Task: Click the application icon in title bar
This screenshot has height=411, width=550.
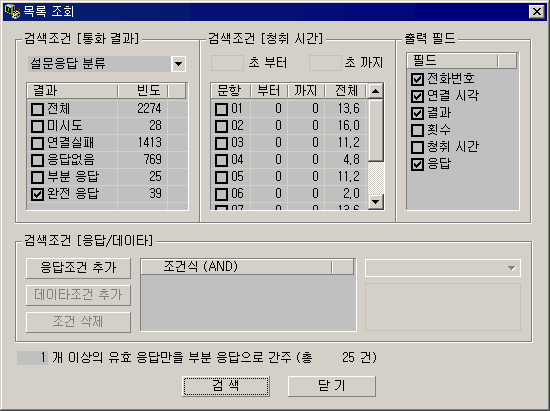Action: pos(13,12)
